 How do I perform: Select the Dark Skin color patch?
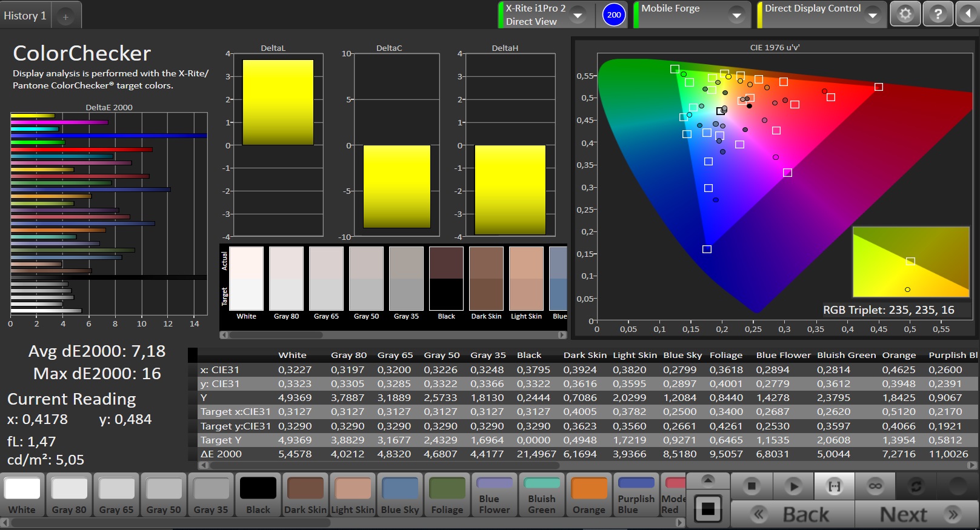tap(305, 495)
